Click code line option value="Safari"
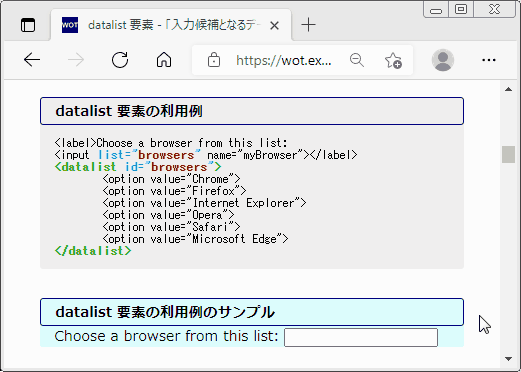 pos(171,227)
